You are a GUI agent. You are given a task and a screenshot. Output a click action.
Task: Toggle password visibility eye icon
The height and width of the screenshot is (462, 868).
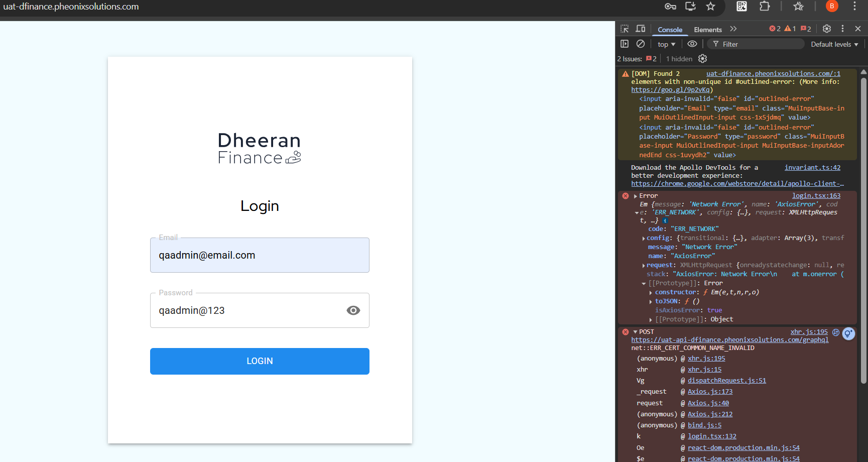(x=353, y=310)
